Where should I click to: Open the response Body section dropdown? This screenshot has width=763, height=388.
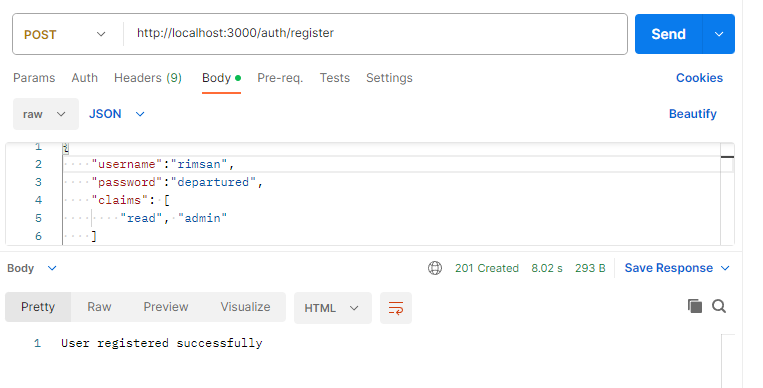tap(32, 268)
